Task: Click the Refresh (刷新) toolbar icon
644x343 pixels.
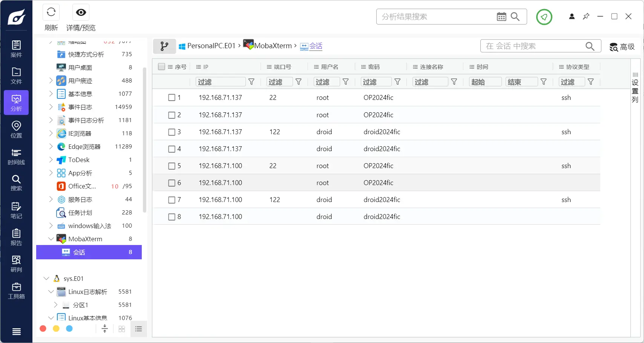Action: tap(51, 12)
